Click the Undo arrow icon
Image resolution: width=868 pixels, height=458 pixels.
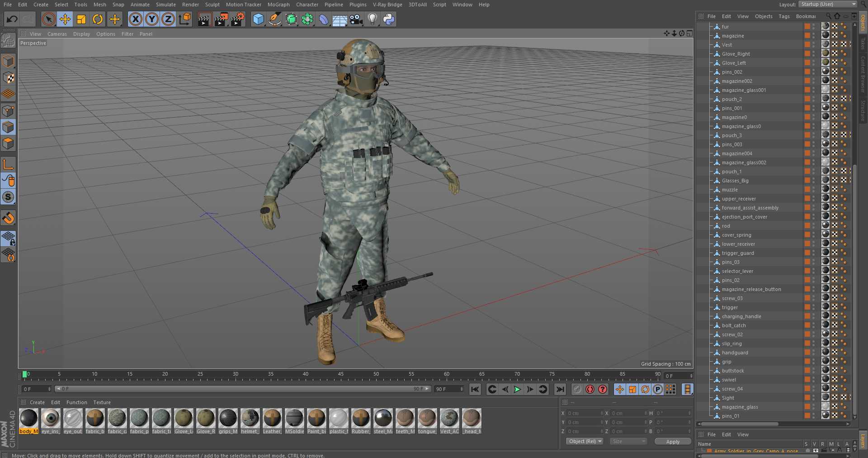pyautogui.click(x=12, y=19)
